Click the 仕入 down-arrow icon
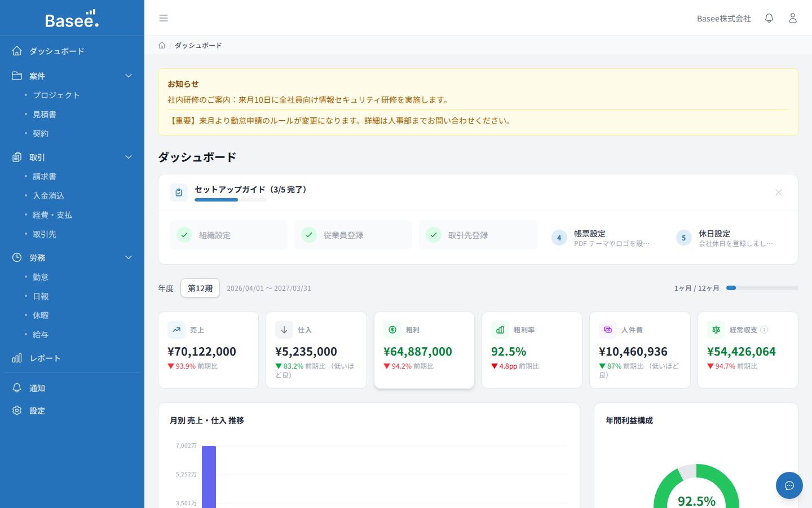Screen dimensions: 812x508 [284, 330]
